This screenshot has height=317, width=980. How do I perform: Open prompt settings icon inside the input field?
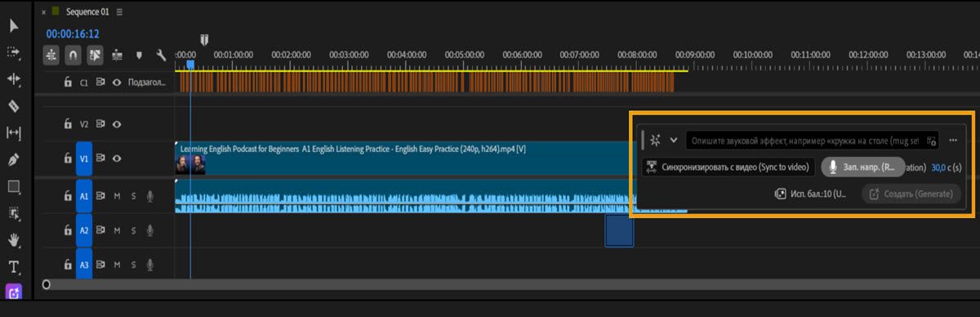pyautogui.click(x=932, y=141)
